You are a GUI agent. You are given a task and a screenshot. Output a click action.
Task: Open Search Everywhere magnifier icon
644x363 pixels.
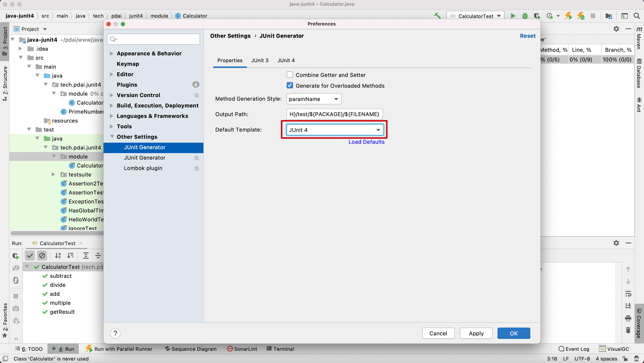point(637,16)
